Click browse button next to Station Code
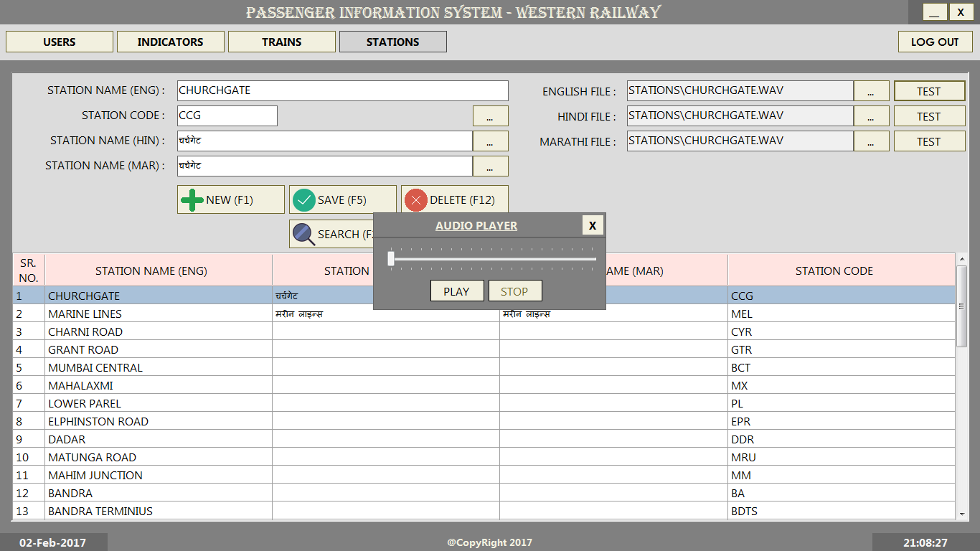This screenshot has width=980, height=551. [x=490, y=116]
